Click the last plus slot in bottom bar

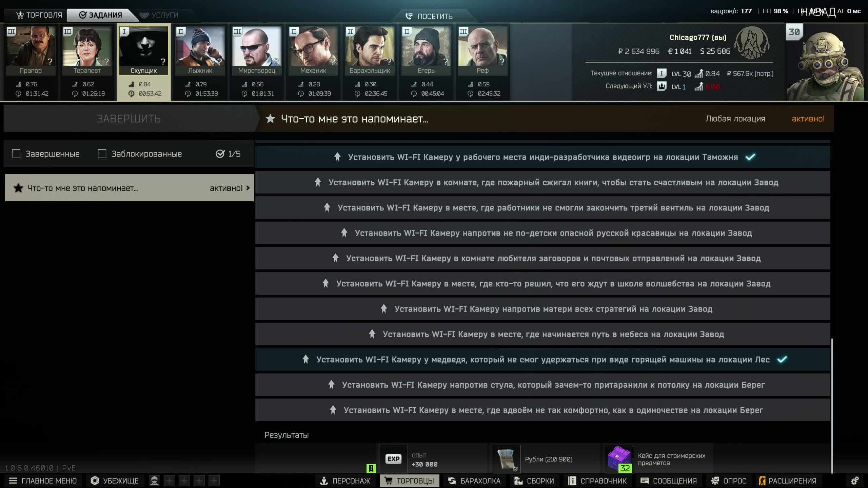click(x=214, y=481)
